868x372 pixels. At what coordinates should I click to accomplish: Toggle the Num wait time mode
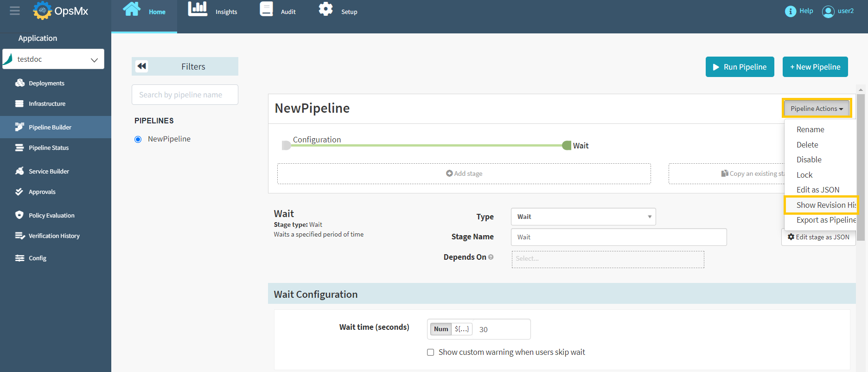pyautogui.click(x=440, y=329)
